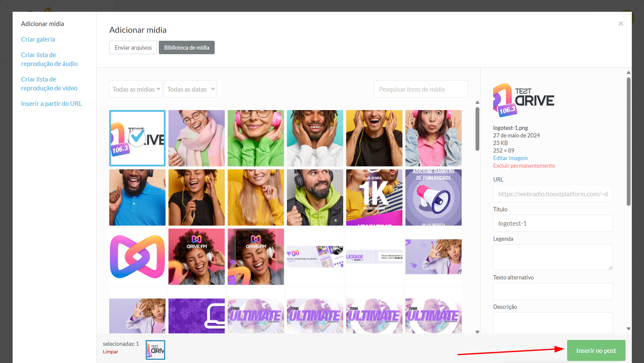This screenshot has height=363, width=644.
Task: Select the app promo banner thumbnail
Action: click(315, 257)
